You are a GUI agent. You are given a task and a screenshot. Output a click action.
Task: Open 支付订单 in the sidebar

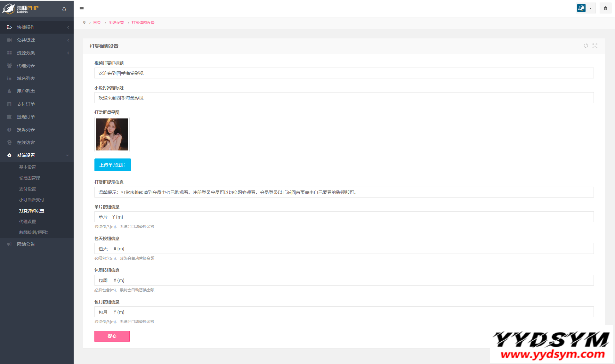coord(26,104)
